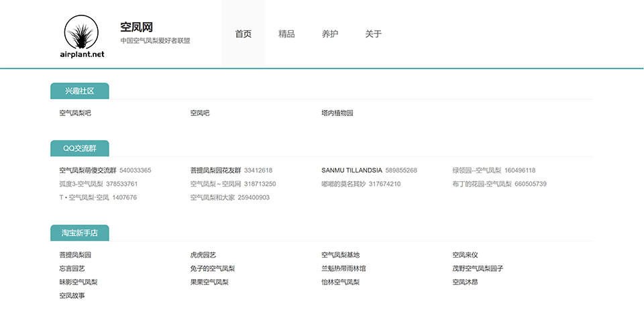
Task: Click the 空凤网 site title
Action: (137, 28)
